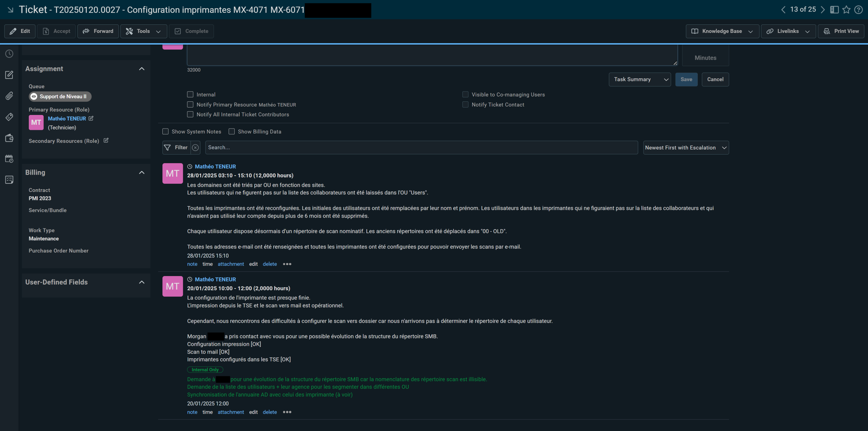868x431 pixels.
Task: Open the Task Summary dropdown
Action: [x=640, y=79]
